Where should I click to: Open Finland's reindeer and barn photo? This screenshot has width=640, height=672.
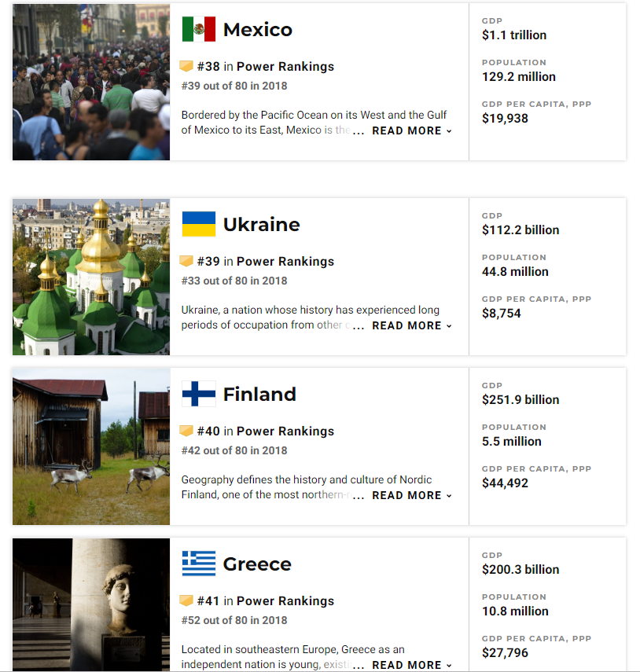pyautogui.click(x=91, y=446)
